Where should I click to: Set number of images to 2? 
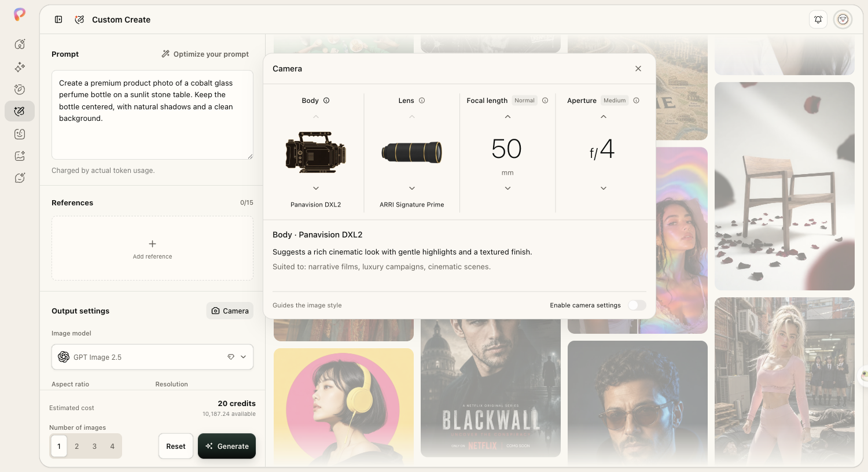pos(76,447)
